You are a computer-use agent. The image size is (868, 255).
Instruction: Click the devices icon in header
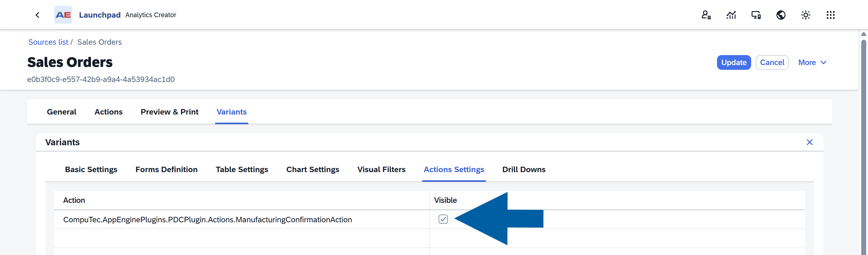point(756,15)
